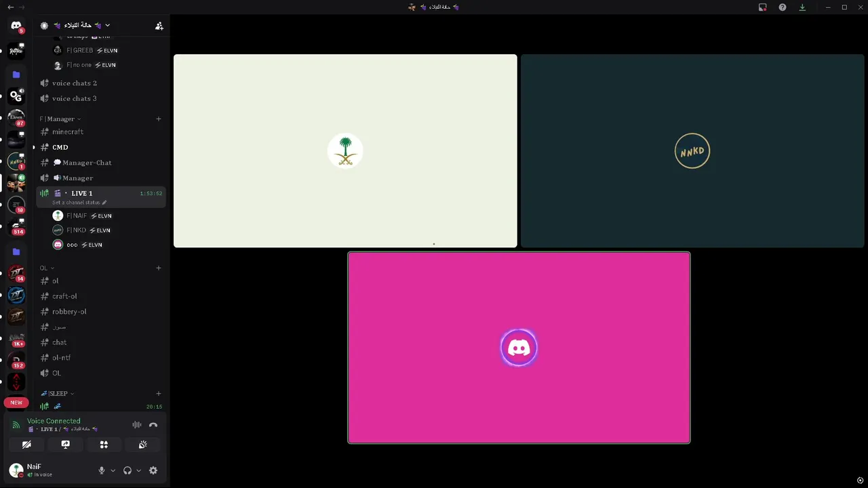Open user settings gear
Screen dimensions: 868x488
click(x=153, y=470)
